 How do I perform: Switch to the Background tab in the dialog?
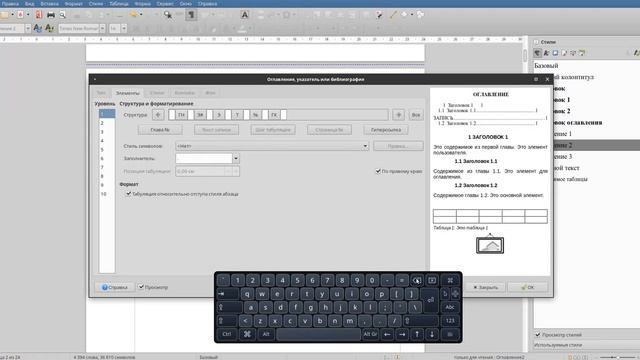tap(210, 93)
